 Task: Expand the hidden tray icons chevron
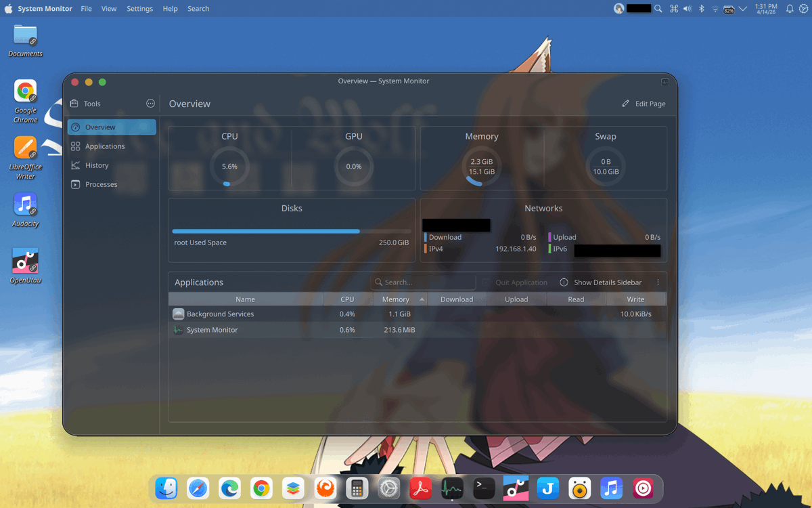pos(743,9)
